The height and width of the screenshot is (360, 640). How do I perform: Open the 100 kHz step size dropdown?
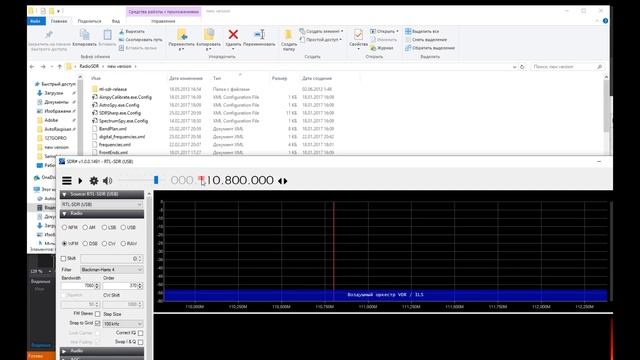click(122, 324)
